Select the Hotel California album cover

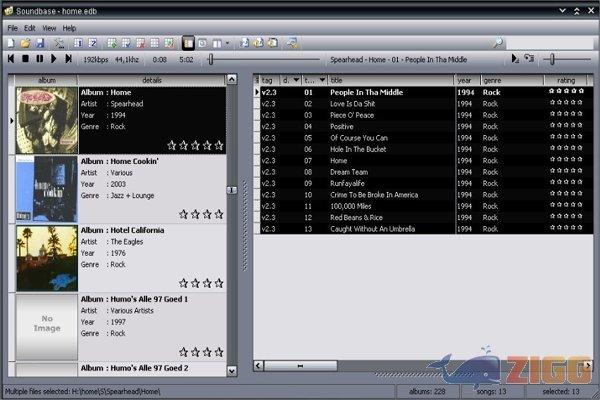[46, 258]
